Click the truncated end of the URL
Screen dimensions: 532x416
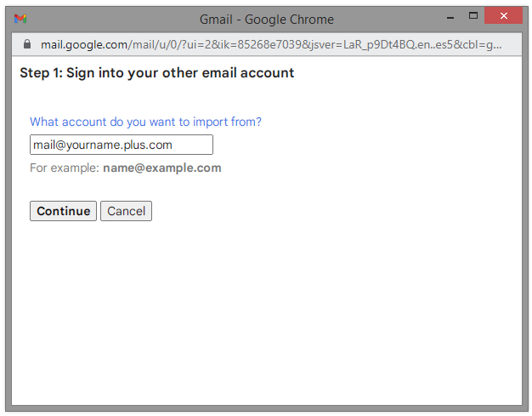pos(494,44)
